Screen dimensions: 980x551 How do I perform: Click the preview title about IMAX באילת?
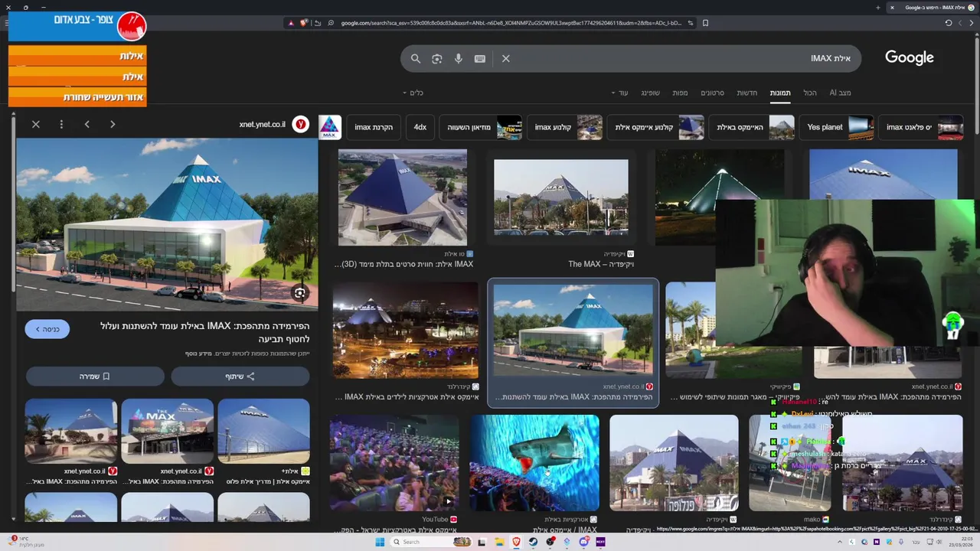[204, 332]
